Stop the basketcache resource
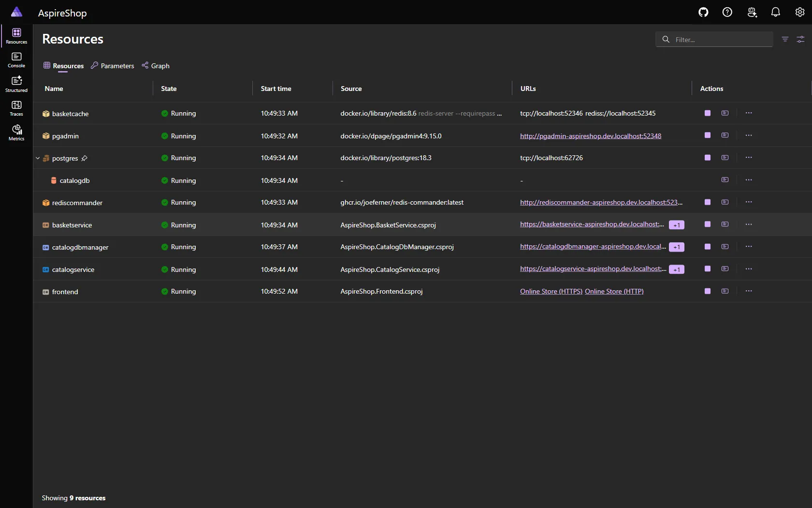This screenshot has height=508, width=812. pyautogui.click(x=708, y=113)
